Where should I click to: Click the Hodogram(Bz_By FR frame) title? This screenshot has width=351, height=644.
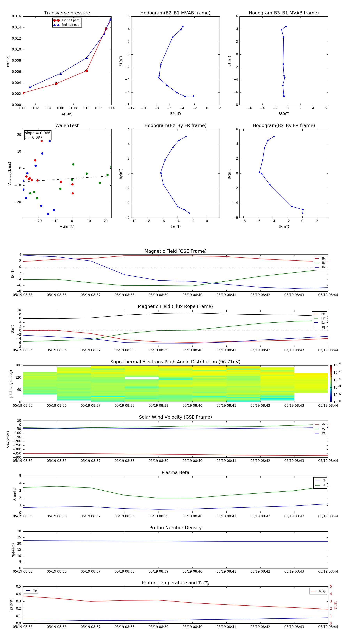(175, 125)
